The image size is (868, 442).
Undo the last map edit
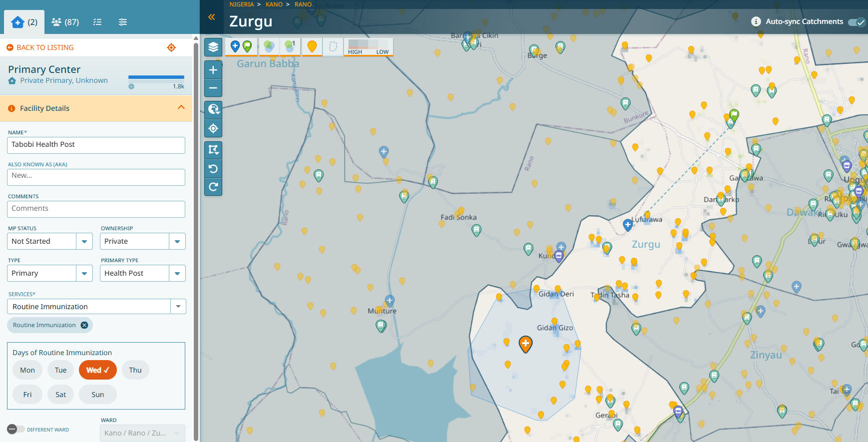pyautogui.click(x=213, y=168)
